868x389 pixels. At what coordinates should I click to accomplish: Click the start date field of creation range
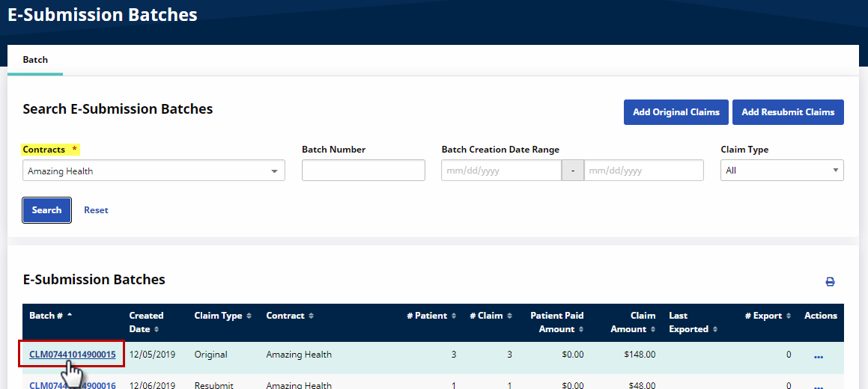(x=501, y=171)
